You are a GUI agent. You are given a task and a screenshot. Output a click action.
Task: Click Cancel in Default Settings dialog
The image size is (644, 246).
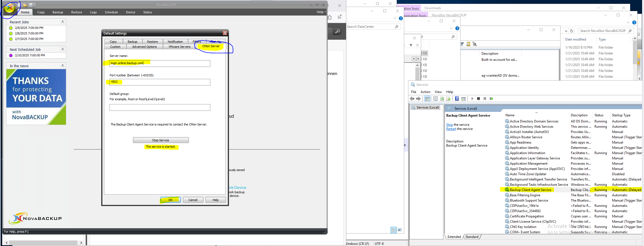[193, 200]
